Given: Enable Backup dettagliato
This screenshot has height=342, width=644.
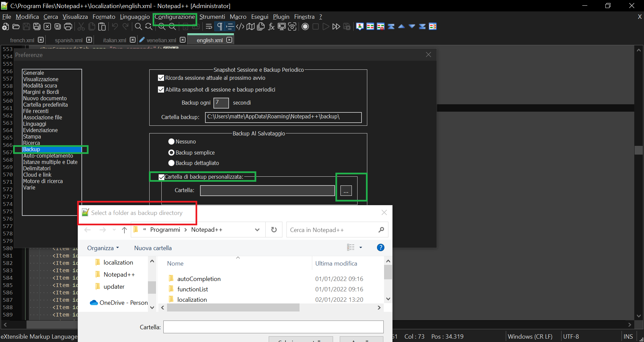Looking at the screenshot, I should click(x=171, y=163).
